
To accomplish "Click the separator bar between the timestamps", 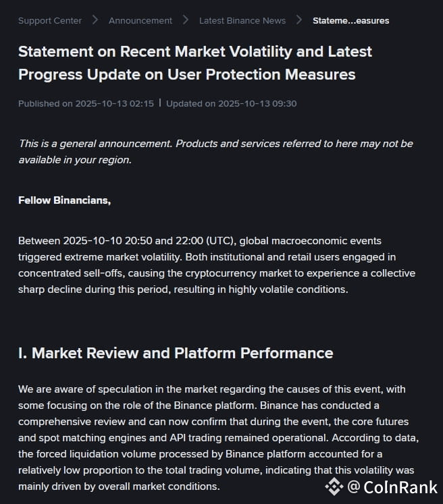I will pos(160,103).
